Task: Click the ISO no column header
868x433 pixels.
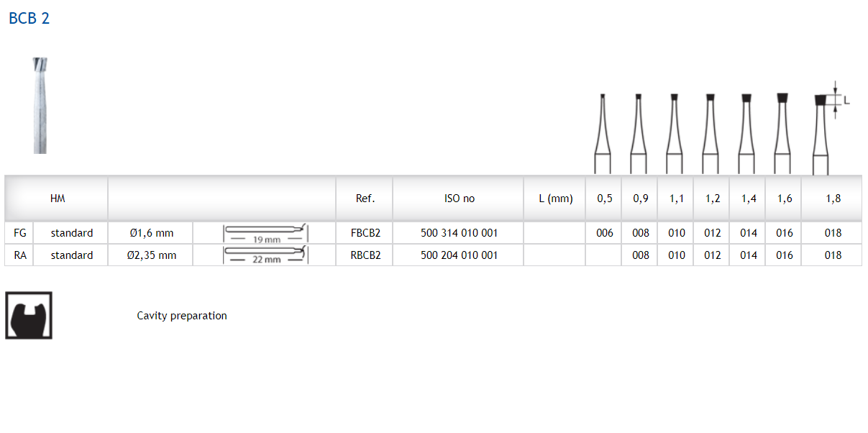Action: tap(459, 199)
